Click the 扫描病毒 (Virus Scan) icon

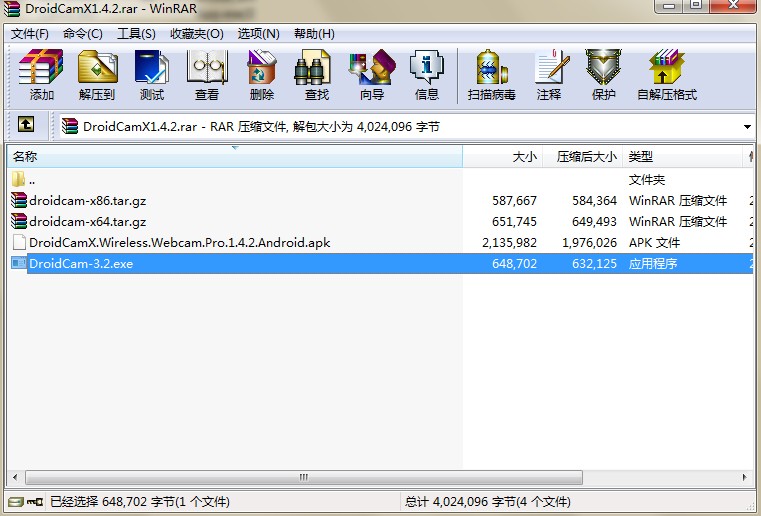492,75
